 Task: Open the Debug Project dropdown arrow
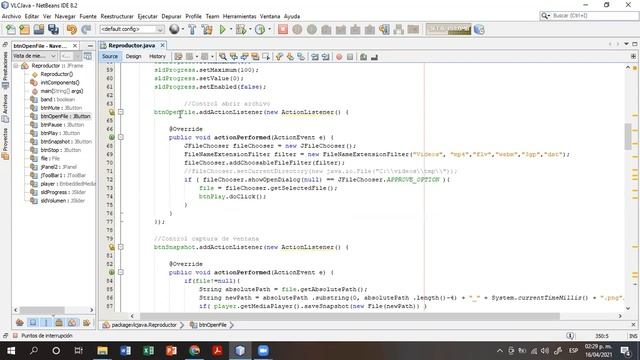(x=250, y=29)
